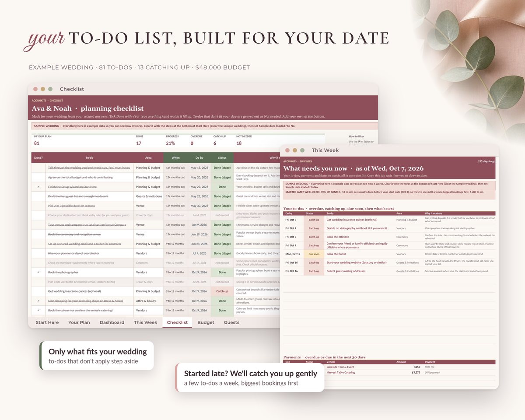Open the Budget sheet tab
This screenshot has width=525, height=420.
pyautogui.click(x=206, y=322)
